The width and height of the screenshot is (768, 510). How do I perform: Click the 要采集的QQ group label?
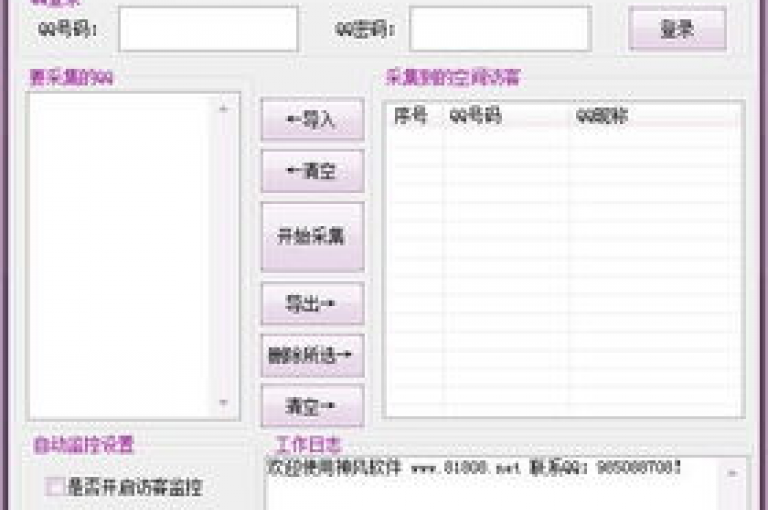tap(72, 77)
